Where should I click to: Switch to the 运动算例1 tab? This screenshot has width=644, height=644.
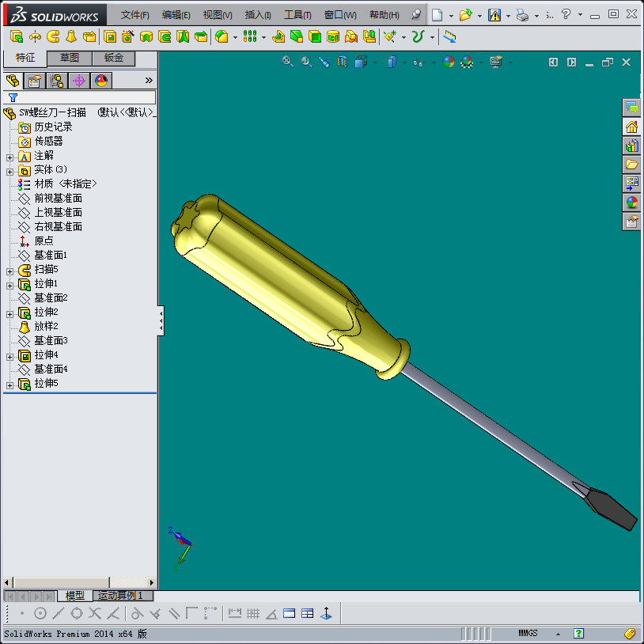123,596
